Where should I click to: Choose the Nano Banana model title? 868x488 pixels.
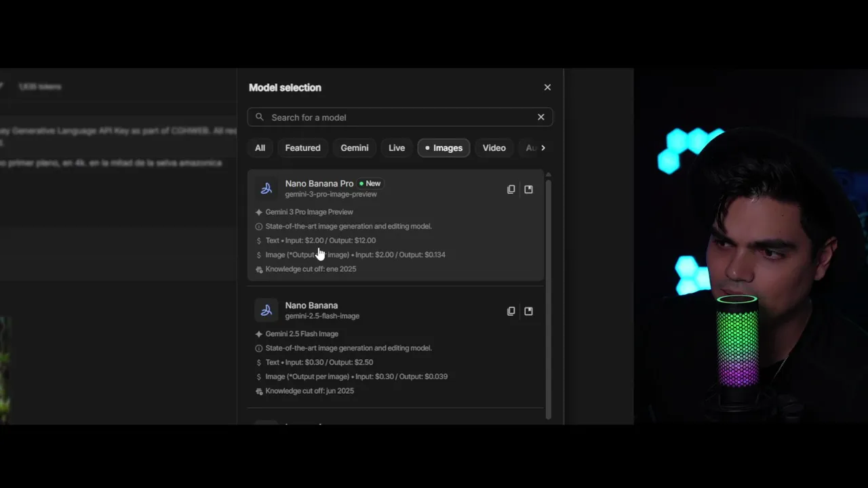(311, 306)
